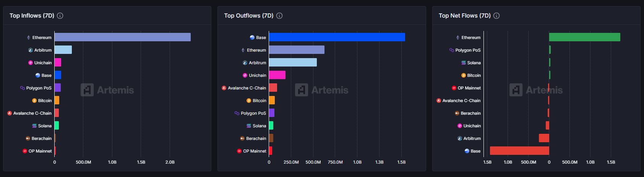Click the 750.0M axis tick in Top Outflows

tap(335, 162)
